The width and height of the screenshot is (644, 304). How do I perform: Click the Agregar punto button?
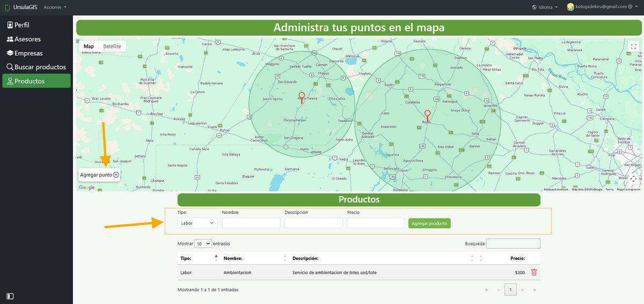99,175
